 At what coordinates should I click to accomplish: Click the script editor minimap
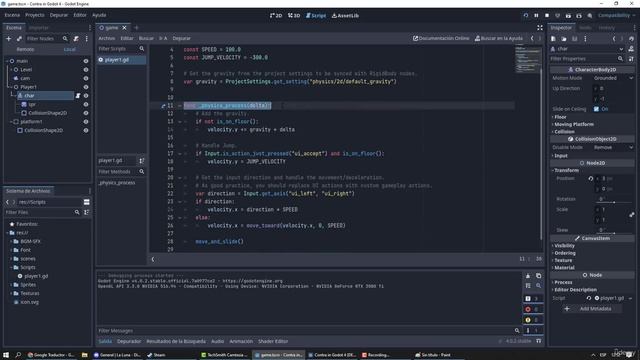528,60
